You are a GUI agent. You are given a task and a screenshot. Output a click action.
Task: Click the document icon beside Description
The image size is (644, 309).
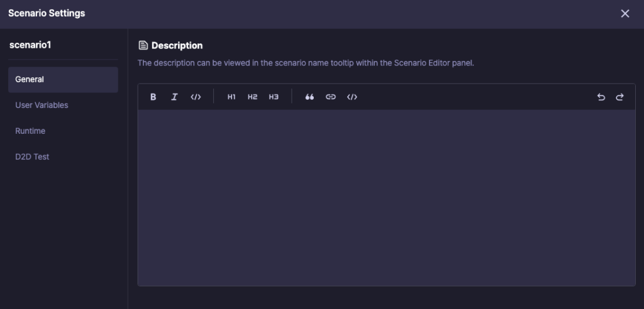[x=143, y=45]
